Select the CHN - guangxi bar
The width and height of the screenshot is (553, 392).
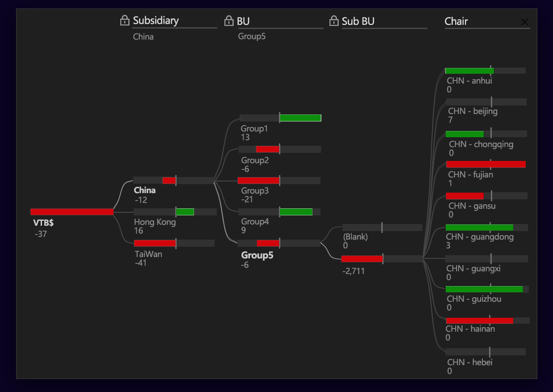coord(487,259)
